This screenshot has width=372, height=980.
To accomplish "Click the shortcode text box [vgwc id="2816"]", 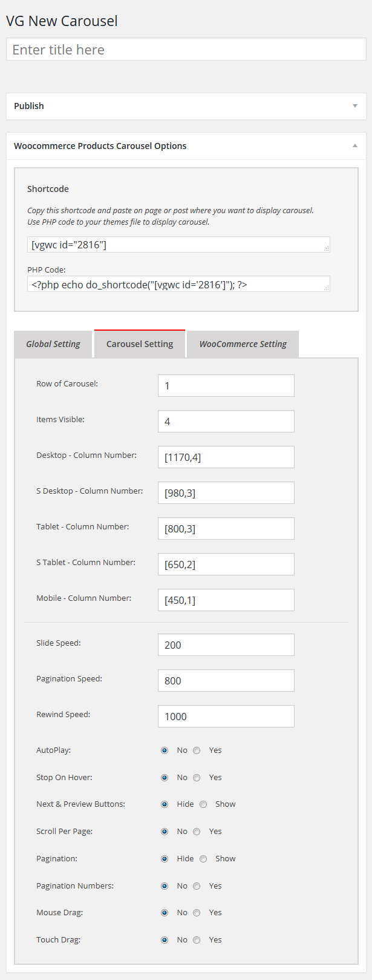I will [178, 244].
